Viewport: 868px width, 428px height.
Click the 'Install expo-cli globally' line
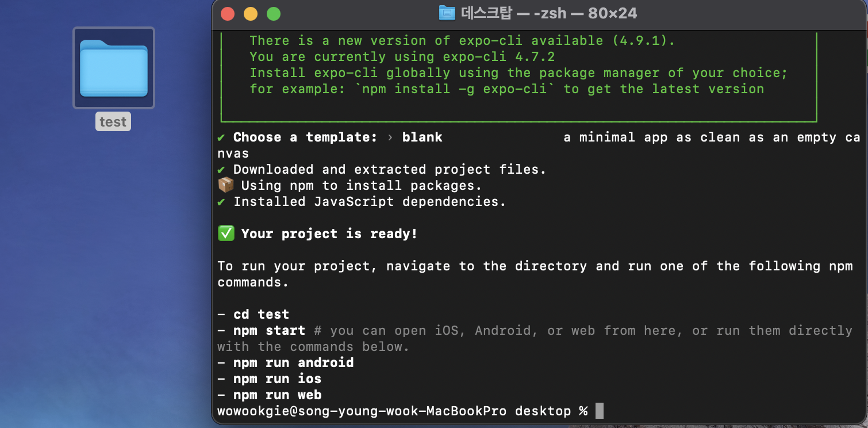(519, 72)
